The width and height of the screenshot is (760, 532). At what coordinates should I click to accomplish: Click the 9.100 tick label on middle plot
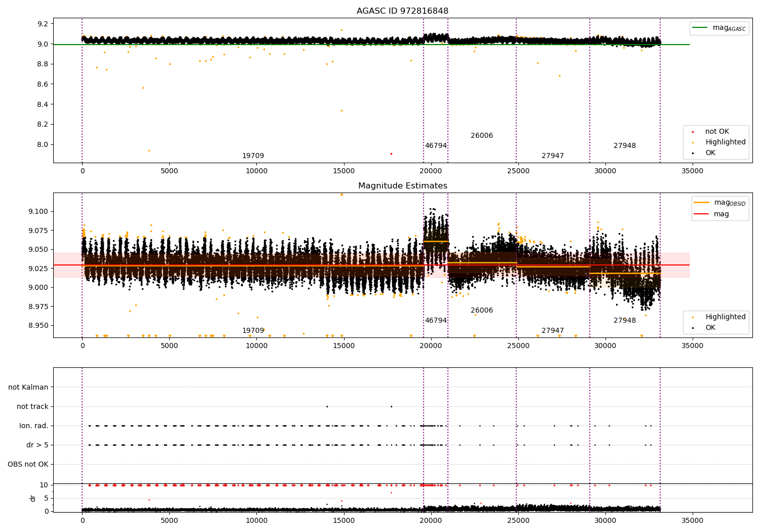(38, 211)
